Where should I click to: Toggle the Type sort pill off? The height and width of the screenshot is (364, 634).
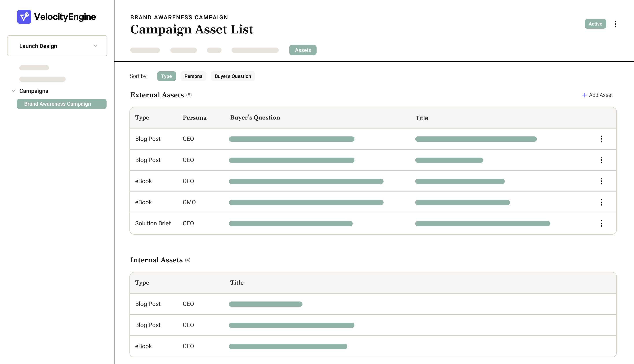pos(166,76)
